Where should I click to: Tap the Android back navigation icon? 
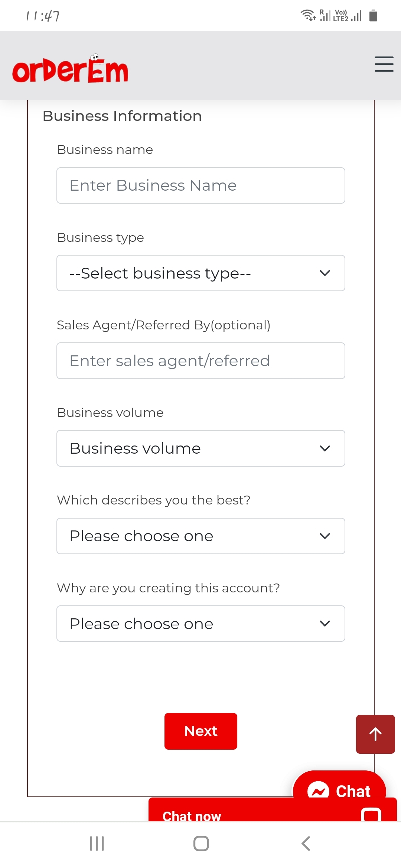point(306,844)
